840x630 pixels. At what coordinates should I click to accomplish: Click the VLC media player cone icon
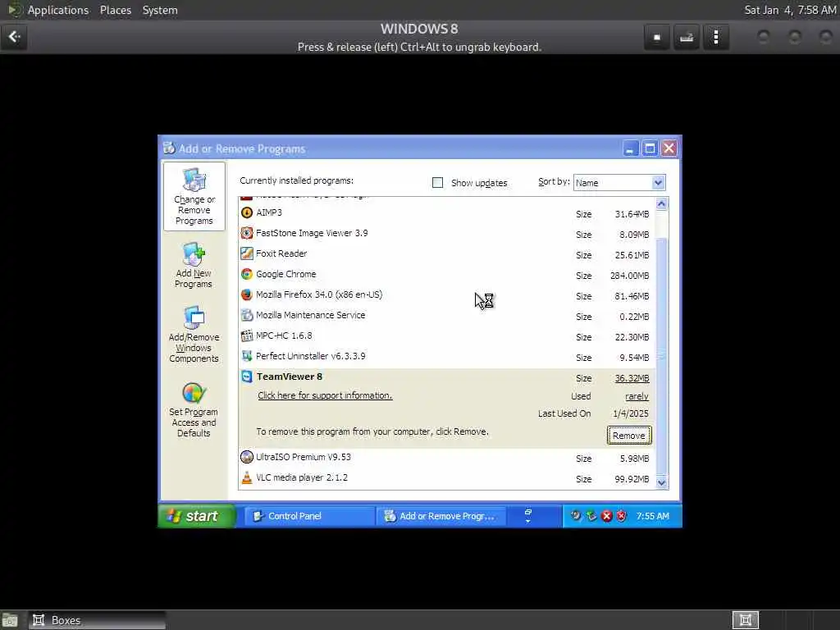[246, 477]
